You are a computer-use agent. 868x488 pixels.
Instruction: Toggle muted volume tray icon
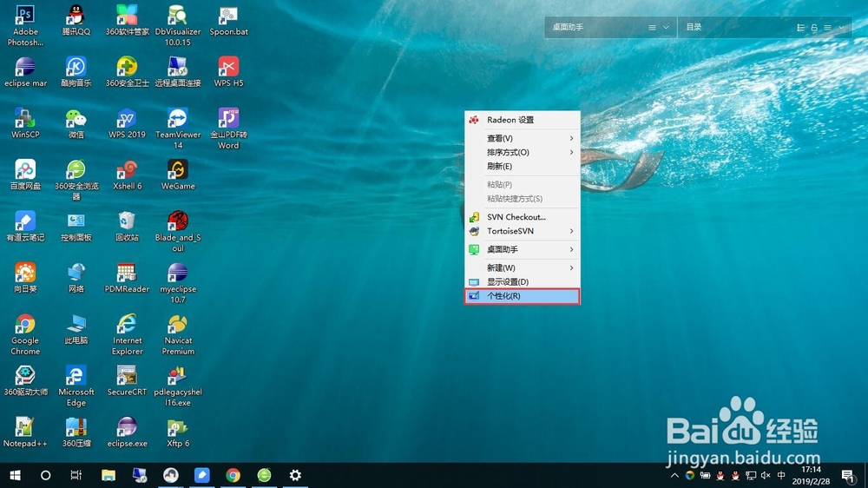pyautogui.click(x=766, y=475)
